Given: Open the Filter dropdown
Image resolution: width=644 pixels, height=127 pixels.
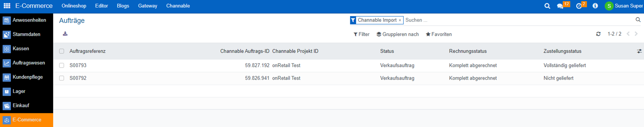Looking at the screenshot, I should tap(361, 34).
